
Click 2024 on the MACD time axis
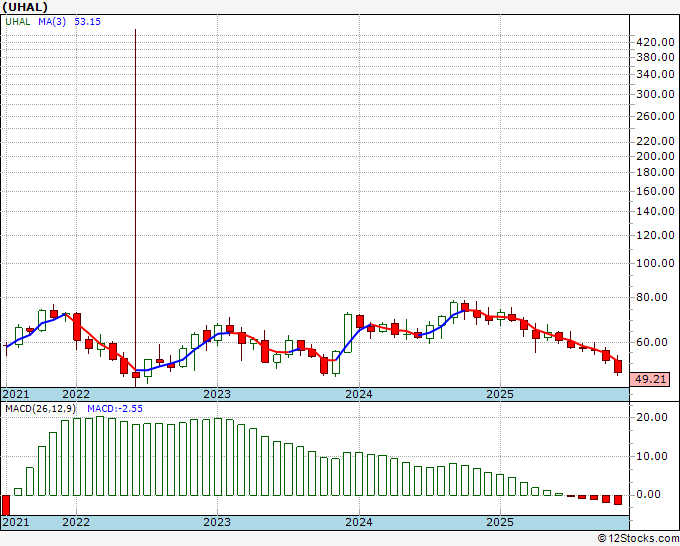[359, 522]
